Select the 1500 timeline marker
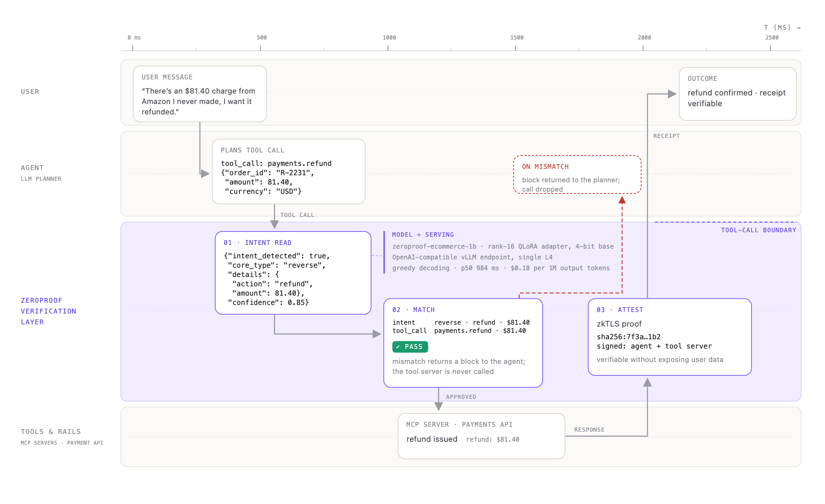 pyautogui.click(x=517, y=38)
